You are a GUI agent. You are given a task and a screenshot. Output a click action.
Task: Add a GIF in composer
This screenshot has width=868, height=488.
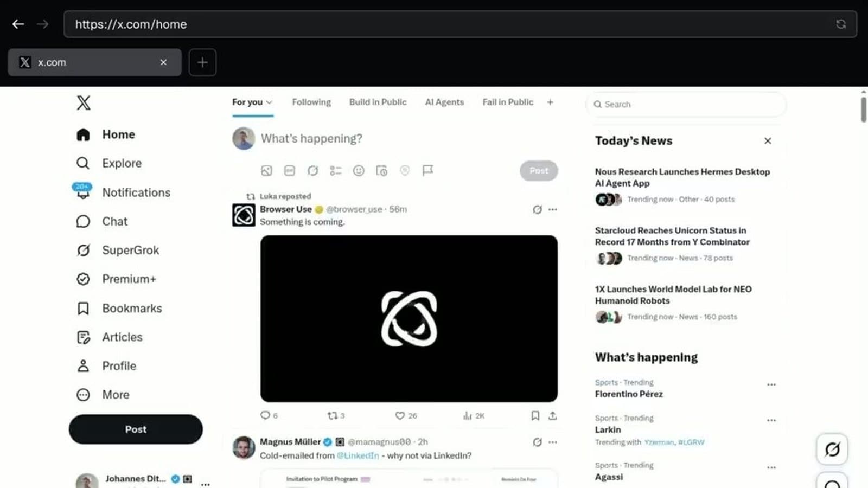(290, 170)
